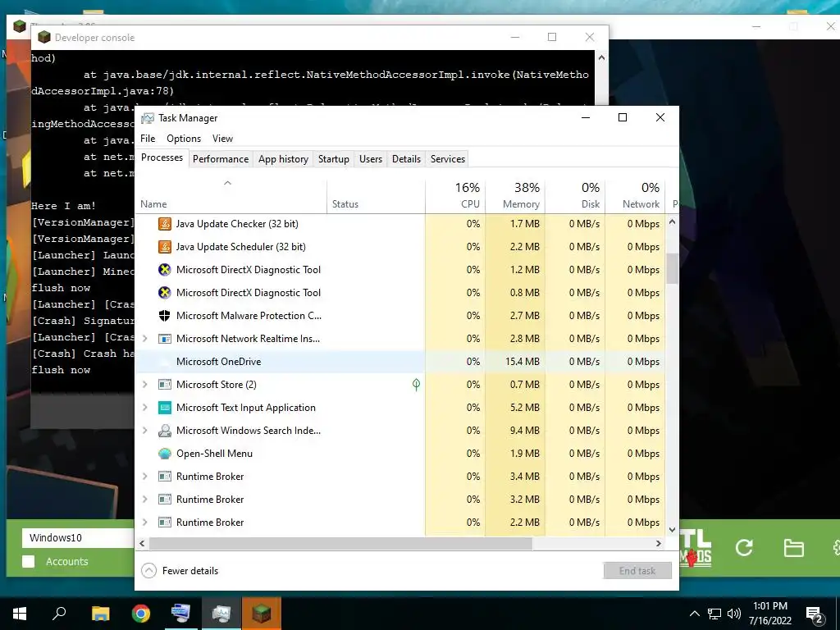The height and width of the screenshot is (630, 840).
Task: Click the network icon in system tray
Action: [x=714, y=614]
